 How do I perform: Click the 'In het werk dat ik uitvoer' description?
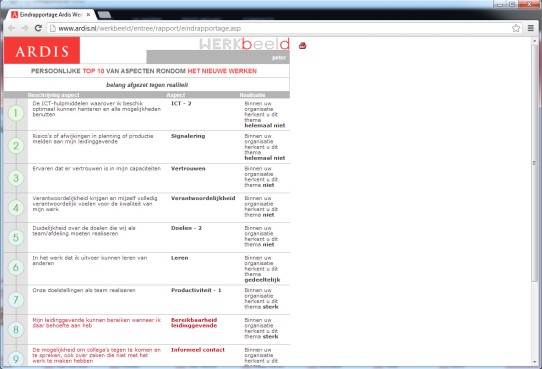pyautogui.click(x=90, y=261)
